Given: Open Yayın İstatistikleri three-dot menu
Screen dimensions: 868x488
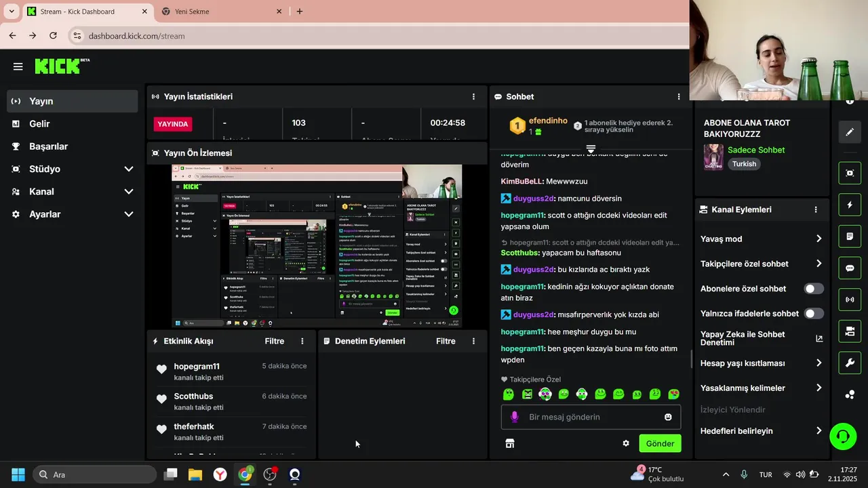Looking at the screenshot, I should pos(474,97).
